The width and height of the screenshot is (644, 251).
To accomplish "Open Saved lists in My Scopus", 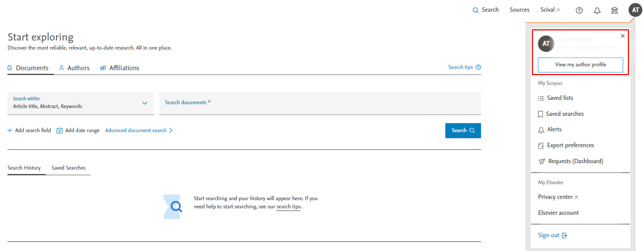I will (560, 98).
